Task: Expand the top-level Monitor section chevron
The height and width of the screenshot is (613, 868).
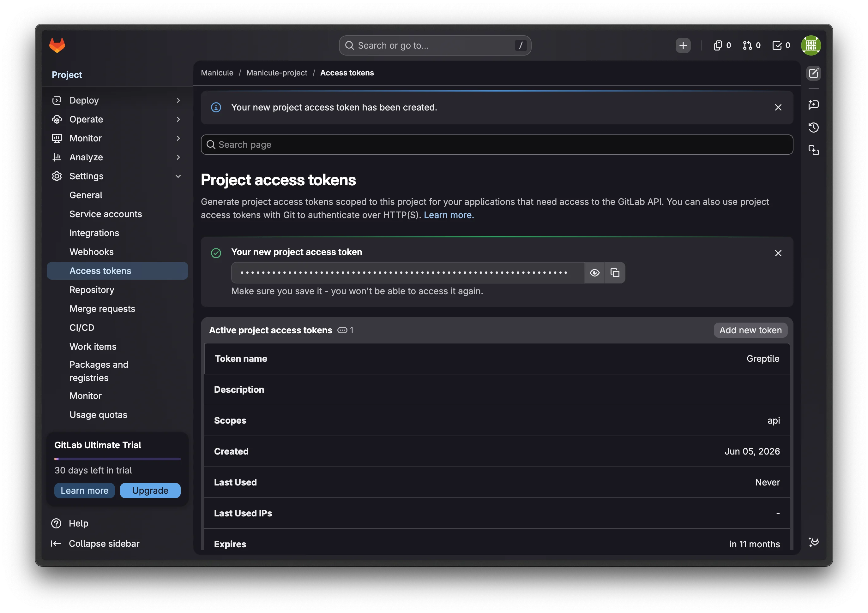Action: [178, 138]
